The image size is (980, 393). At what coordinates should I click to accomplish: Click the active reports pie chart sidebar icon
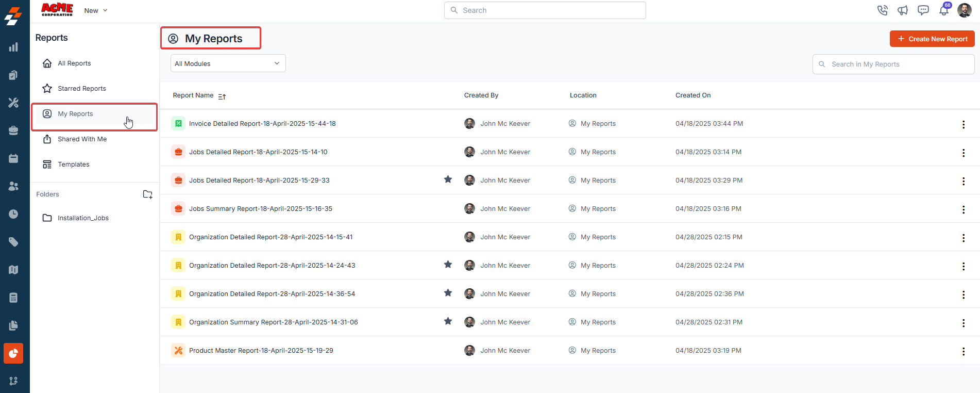coord(13,353)
